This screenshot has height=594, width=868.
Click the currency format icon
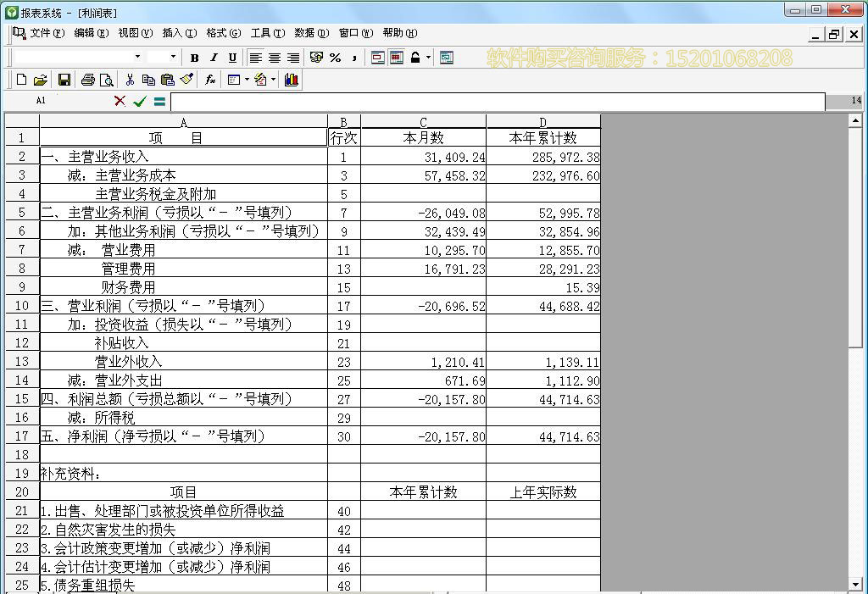[x=314, y=58]
